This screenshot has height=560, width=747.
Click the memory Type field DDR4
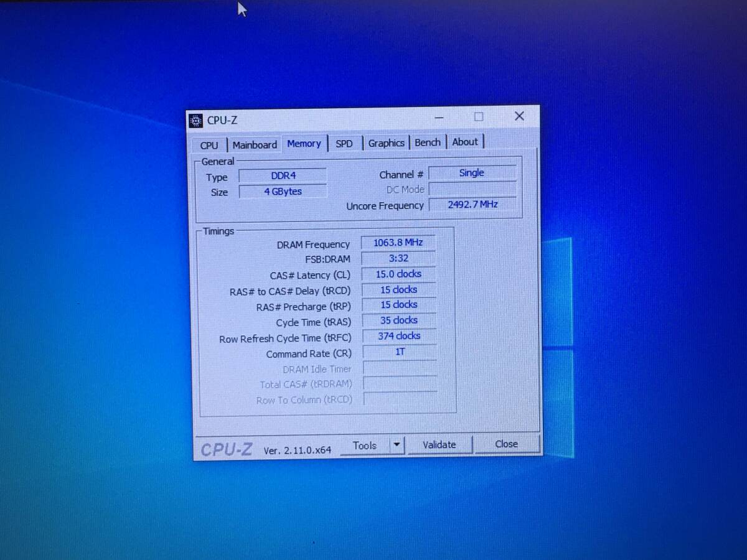click(283, 176)
